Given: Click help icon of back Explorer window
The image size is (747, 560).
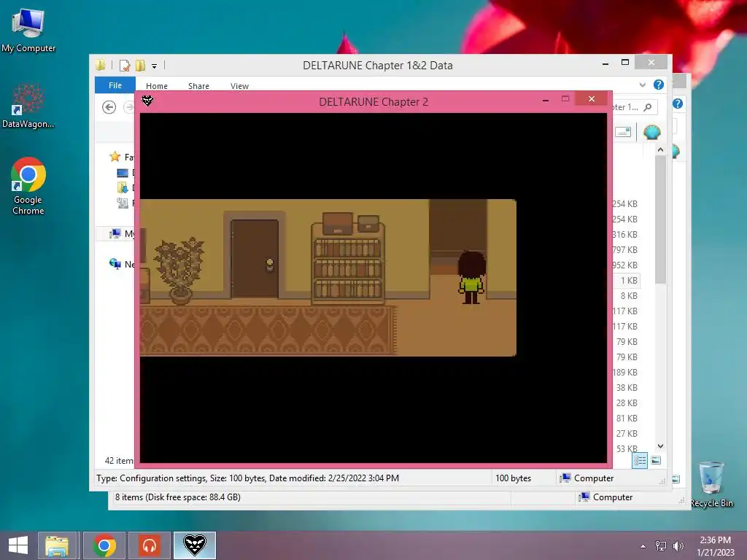Looking at the screenshot, I should [x=678, y=104].
